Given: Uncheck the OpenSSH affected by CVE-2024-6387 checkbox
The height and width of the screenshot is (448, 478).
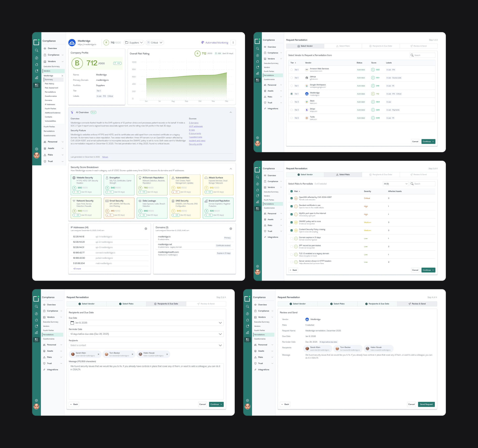Looking at the screenshot, I should (292, 198).
